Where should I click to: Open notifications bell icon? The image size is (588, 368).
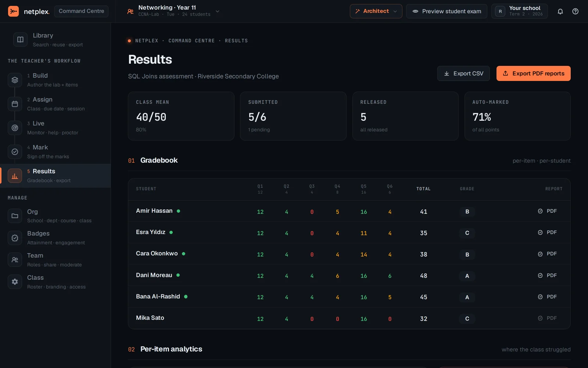560,11
